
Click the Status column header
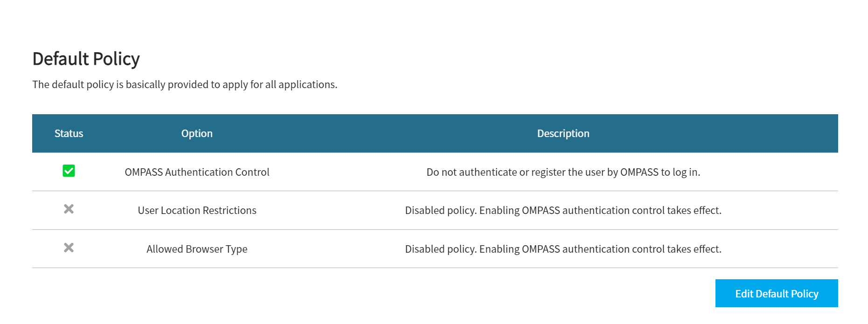(x=69, y=133)
